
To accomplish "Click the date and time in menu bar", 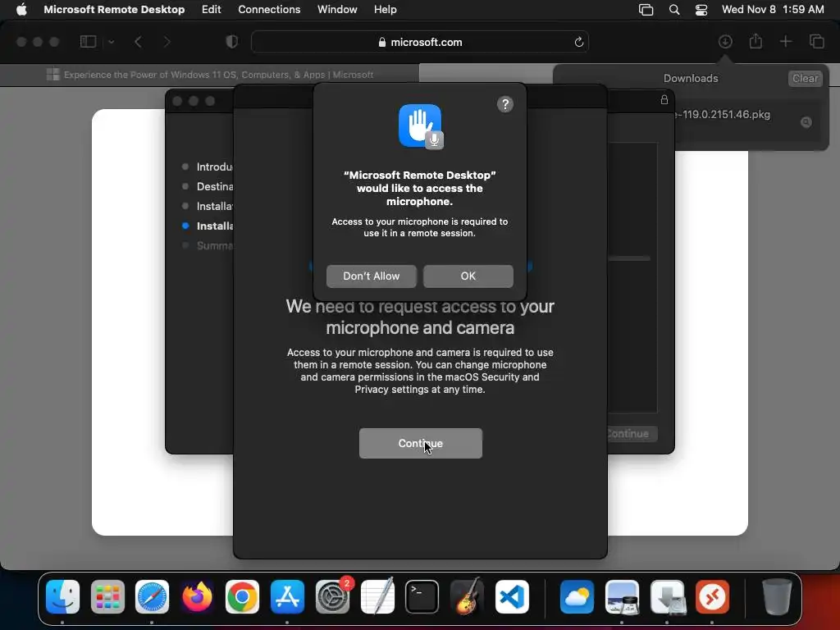I will (773, 9).
